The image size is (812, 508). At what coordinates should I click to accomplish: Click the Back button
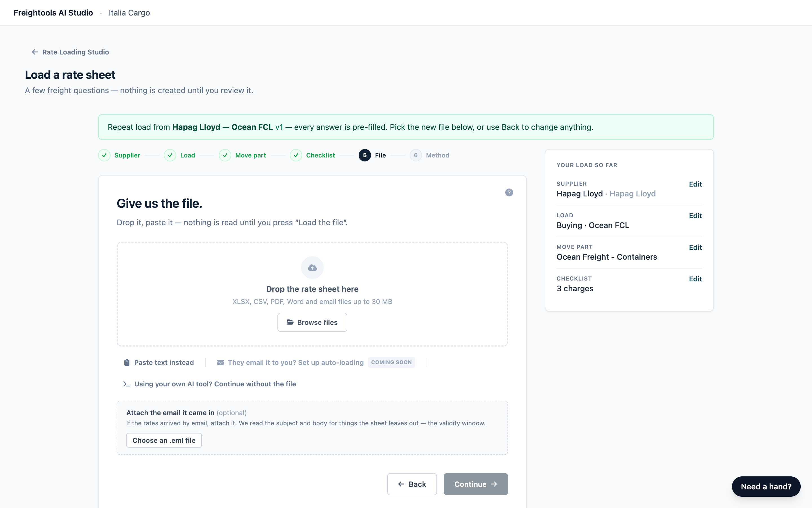coord(412,484)
